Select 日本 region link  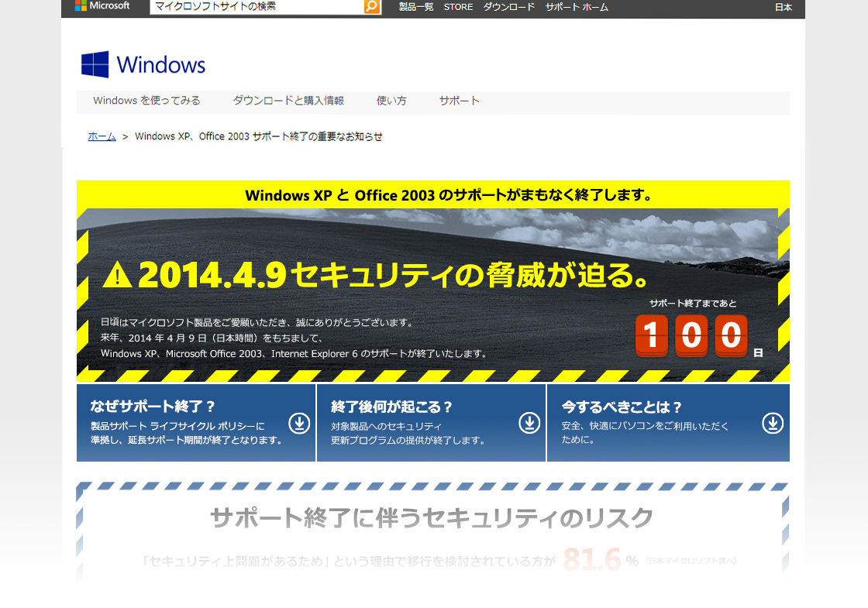(784, 7)
